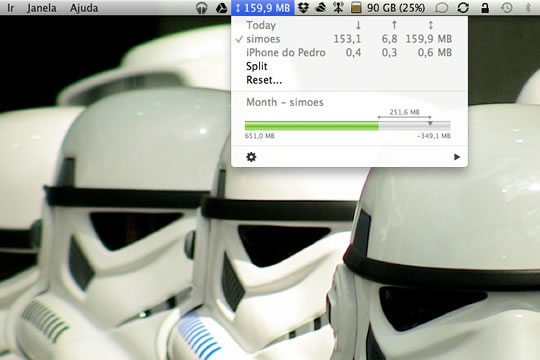Expand details with the right arrow

coord(457,157)
